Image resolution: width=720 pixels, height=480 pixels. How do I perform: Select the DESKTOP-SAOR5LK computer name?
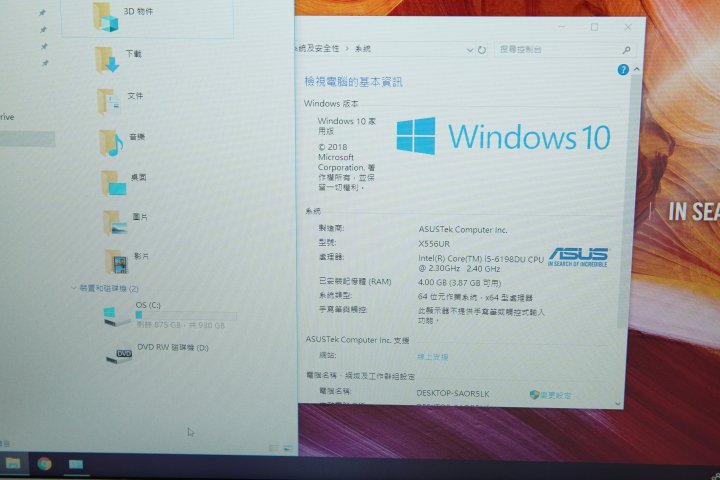click(453, 394)
